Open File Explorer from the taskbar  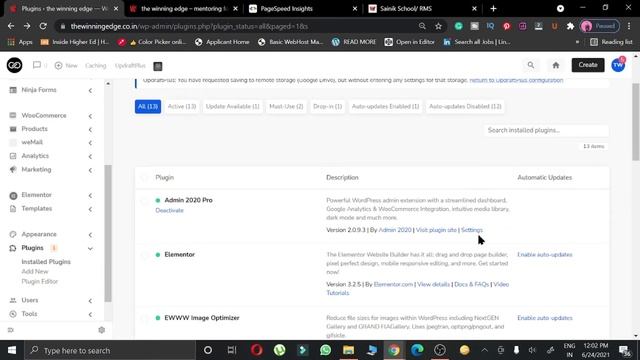(x=348, y=350)
